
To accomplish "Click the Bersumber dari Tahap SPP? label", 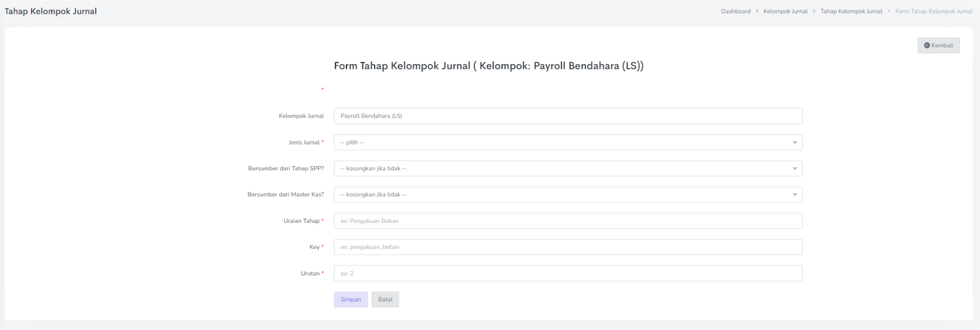I will [285, 168].
